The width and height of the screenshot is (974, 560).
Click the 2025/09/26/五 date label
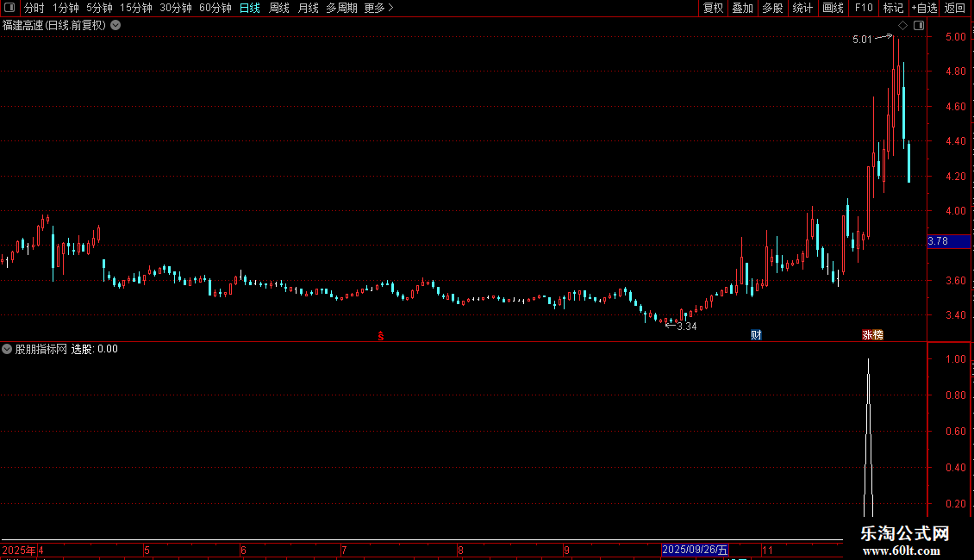[x=695, y=550]
